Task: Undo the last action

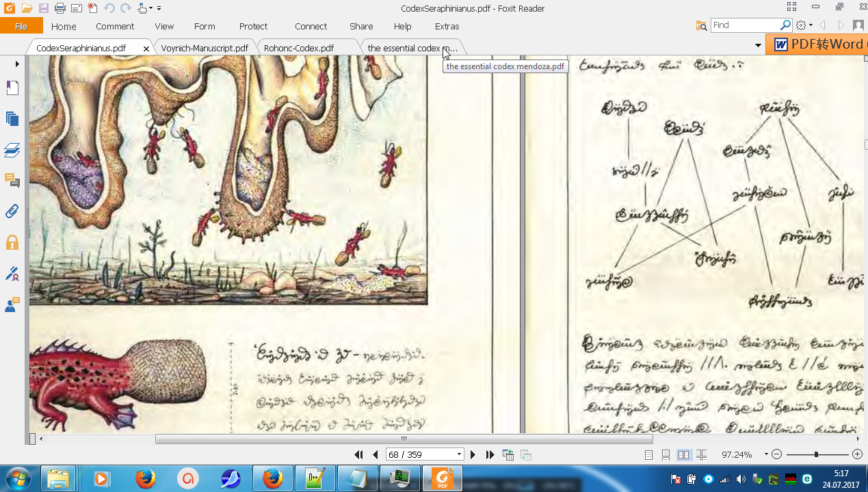Action: [109, 8]
